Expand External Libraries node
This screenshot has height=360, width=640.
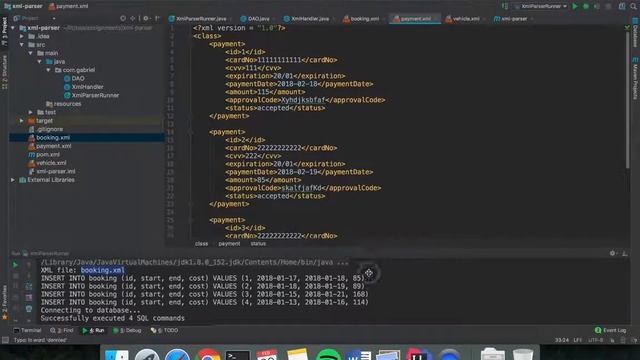13,180
